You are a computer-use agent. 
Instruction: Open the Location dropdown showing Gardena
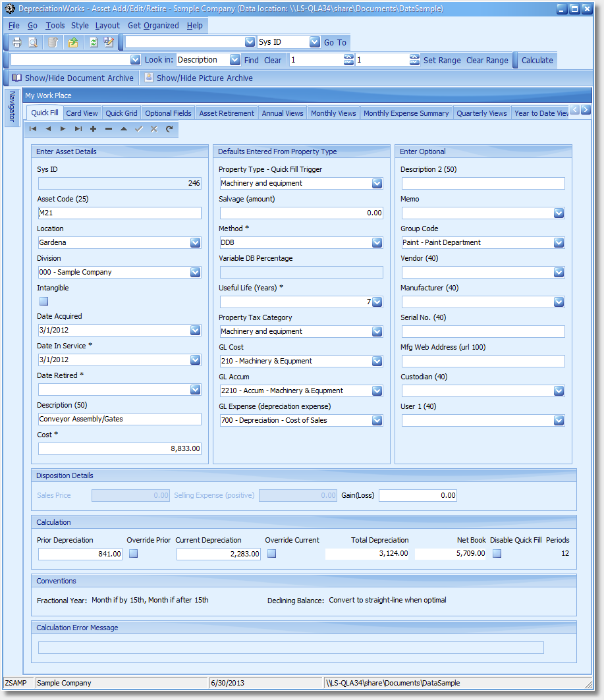(195, 243)
